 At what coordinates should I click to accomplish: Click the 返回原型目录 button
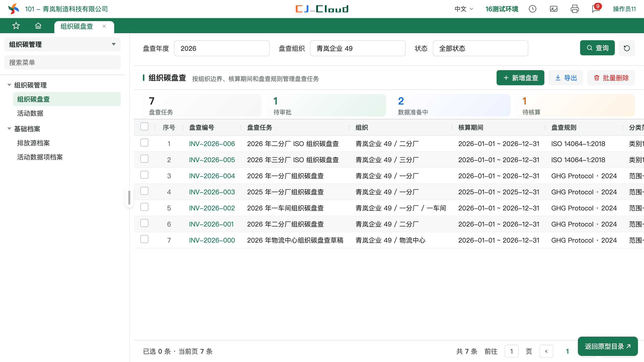608,346
